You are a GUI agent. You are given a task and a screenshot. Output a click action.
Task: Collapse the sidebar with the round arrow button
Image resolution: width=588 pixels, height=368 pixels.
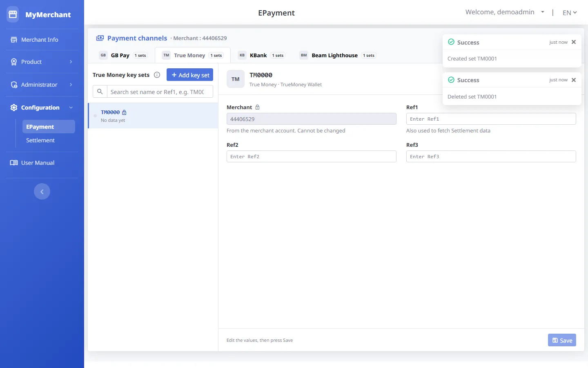coord(42,191)
